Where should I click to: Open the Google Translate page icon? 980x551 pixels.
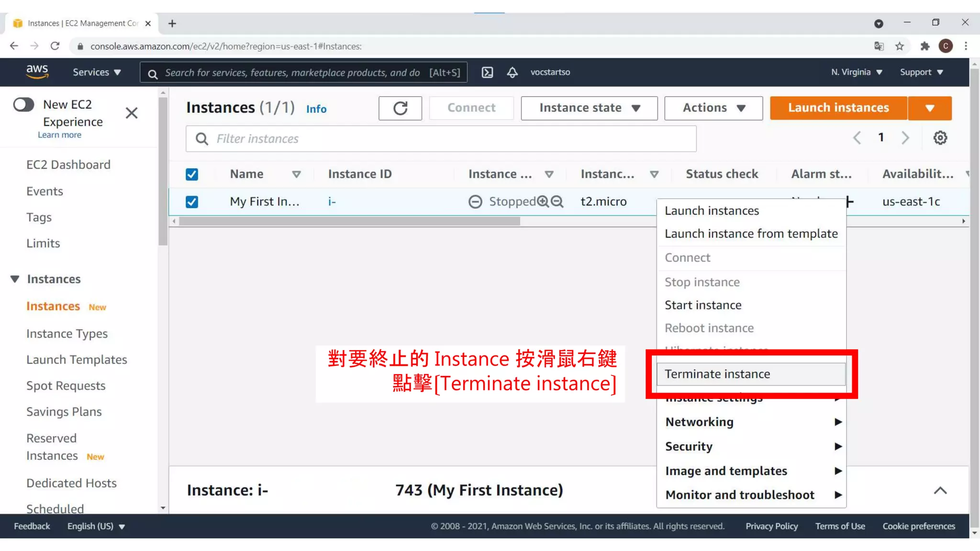point(879,46)
